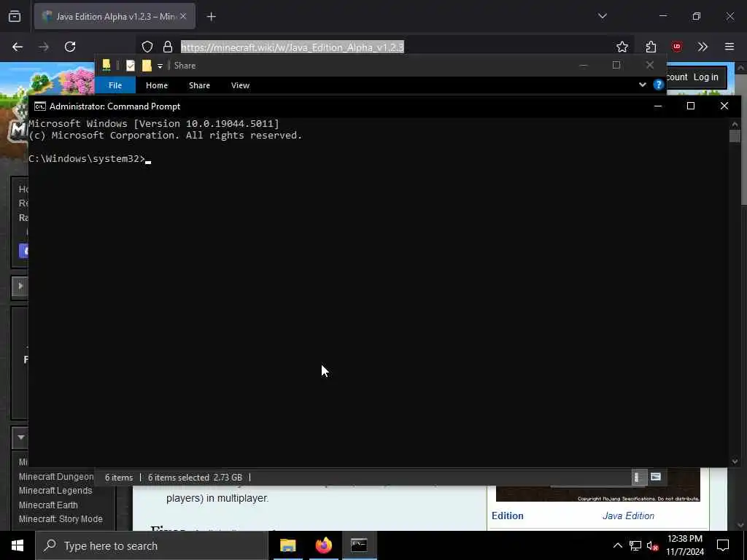Viewport: 747px width, 560px height.
Task: Open the Minecraft Dungeons sidebar link
Action: pyautogui.click(x=56, y=477)
